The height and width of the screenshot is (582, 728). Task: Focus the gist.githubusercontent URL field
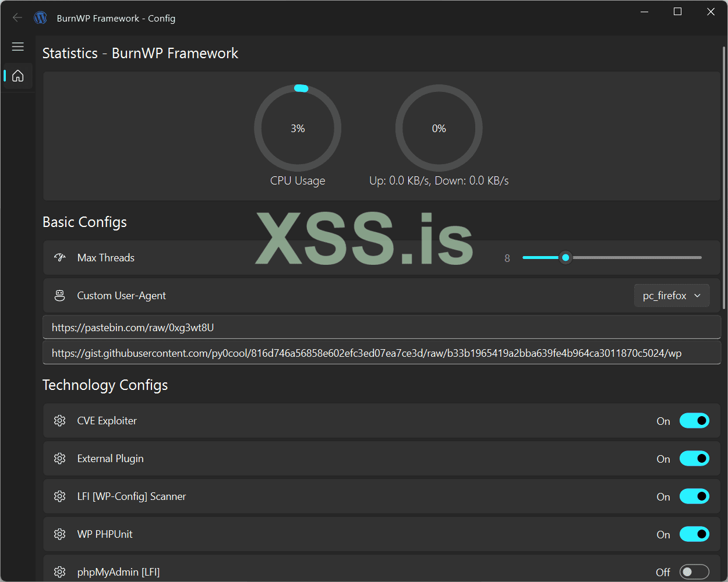point(381,353)
